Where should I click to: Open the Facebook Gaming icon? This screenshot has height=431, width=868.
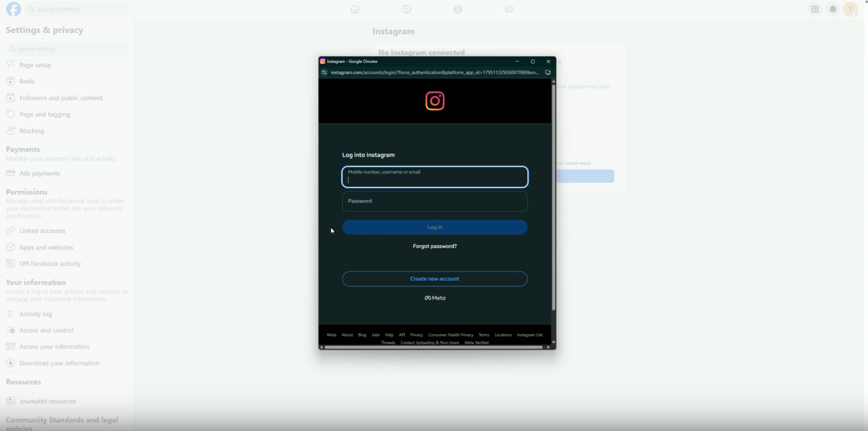[x=509, y=9]
